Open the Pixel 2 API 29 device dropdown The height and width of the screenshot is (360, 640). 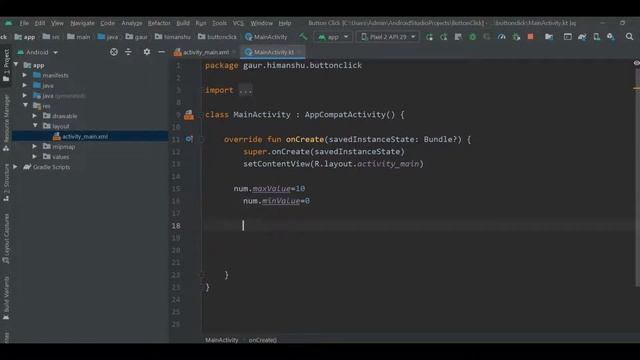387,37
